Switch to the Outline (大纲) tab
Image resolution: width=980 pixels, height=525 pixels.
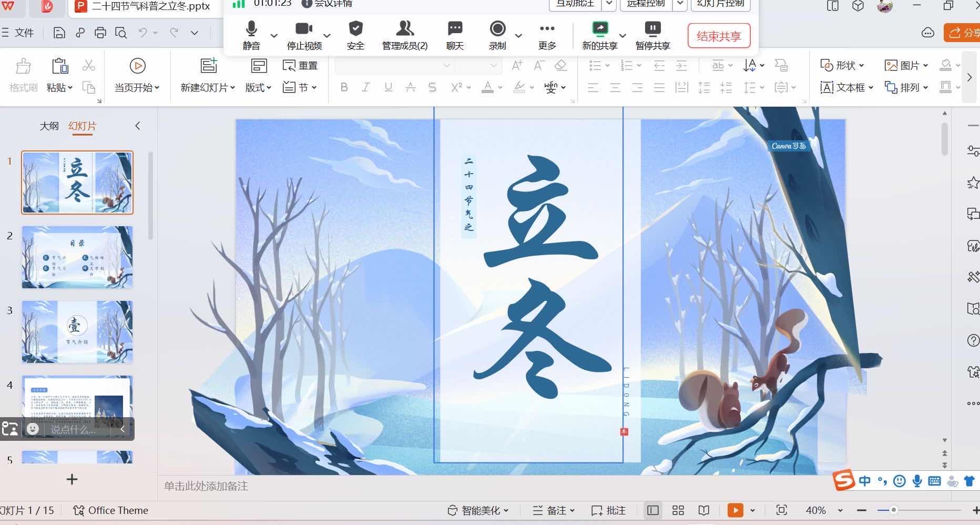tap(49, 126)
